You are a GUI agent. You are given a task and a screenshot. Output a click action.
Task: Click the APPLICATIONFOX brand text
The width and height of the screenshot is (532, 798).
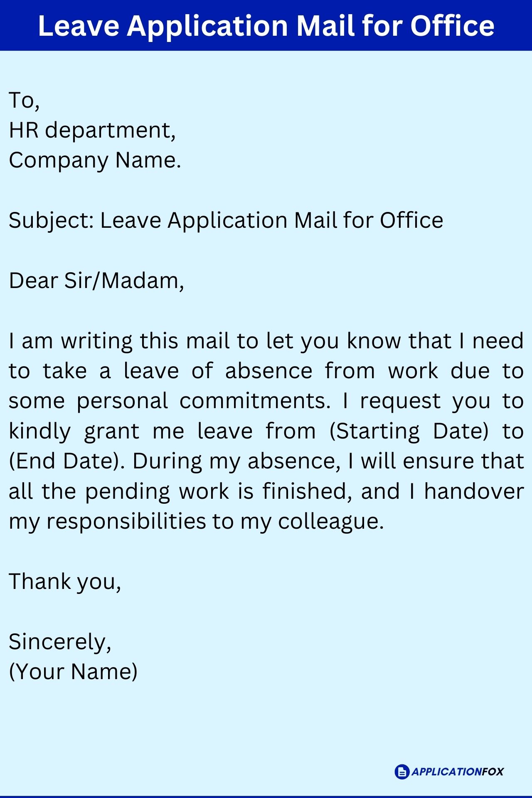[x=458, y=772]
